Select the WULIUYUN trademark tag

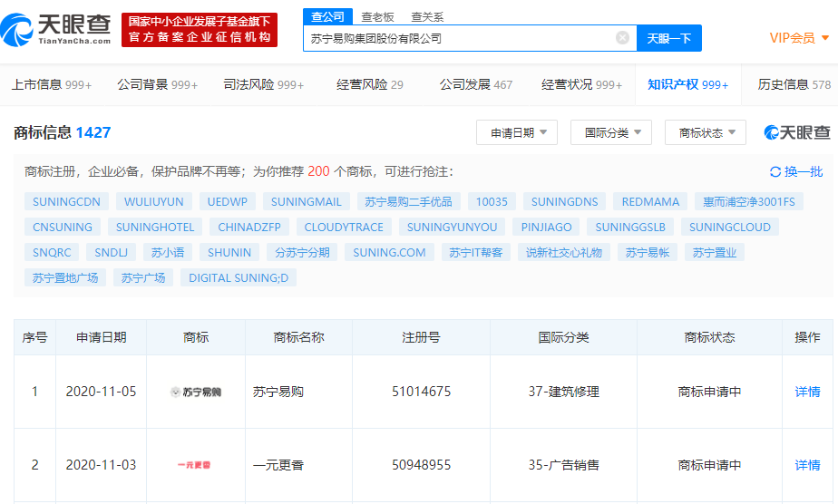click(x=154, y=201)
